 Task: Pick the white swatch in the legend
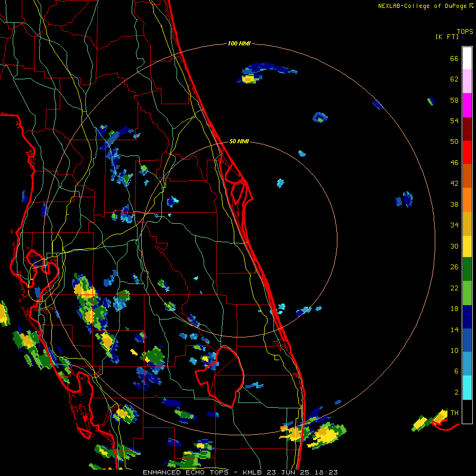pos(467,58)
